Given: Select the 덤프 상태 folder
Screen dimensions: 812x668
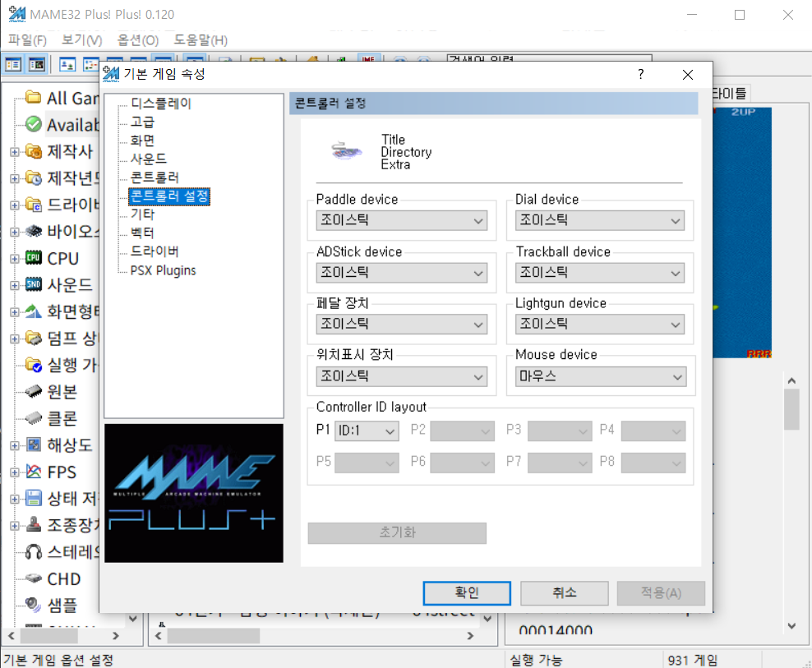Looking at the screenshot, I should click(34, 339).
